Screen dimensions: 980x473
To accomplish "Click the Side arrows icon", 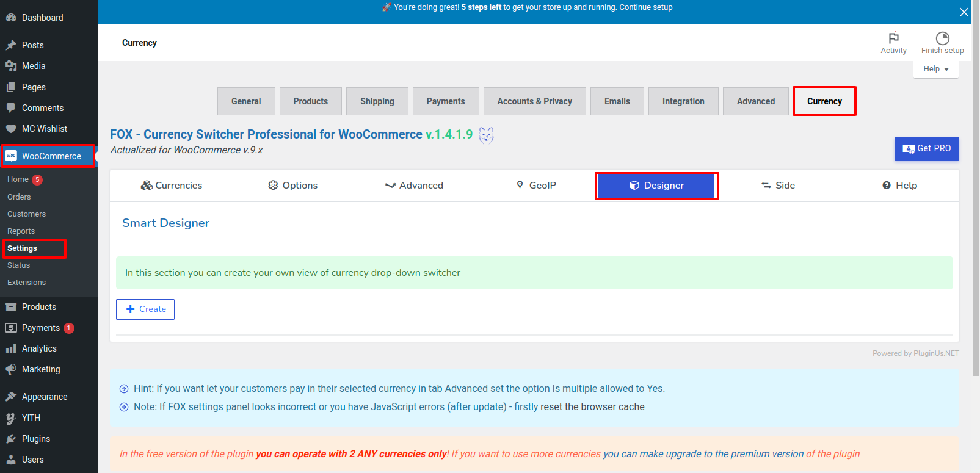I will point(766,186).
